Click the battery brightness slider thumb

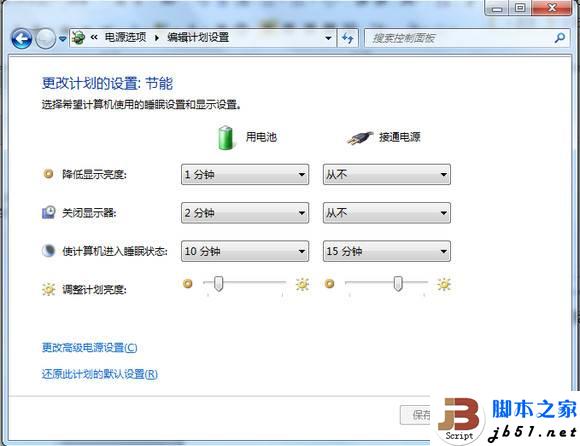click(x=219, y=284)
